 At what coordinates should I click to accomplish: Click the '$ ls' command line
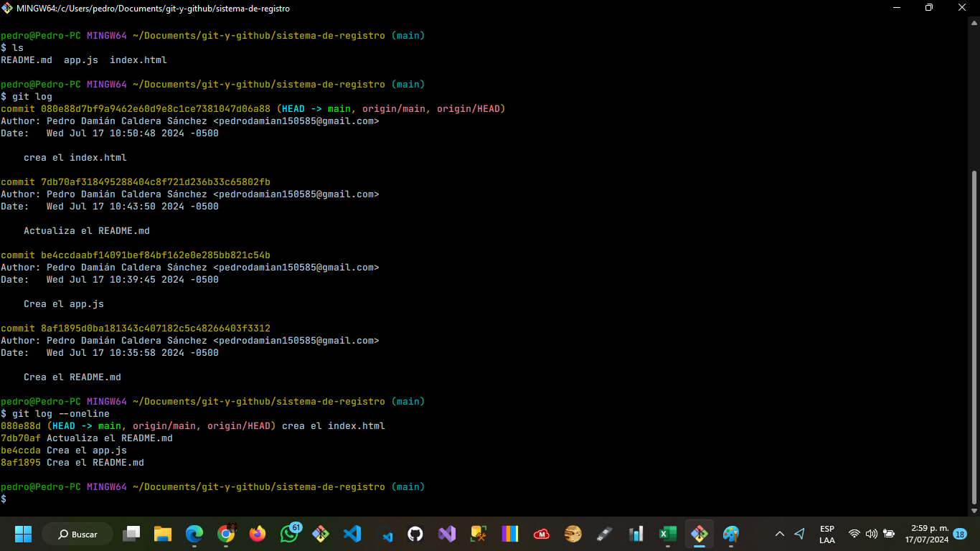[12, 48]
